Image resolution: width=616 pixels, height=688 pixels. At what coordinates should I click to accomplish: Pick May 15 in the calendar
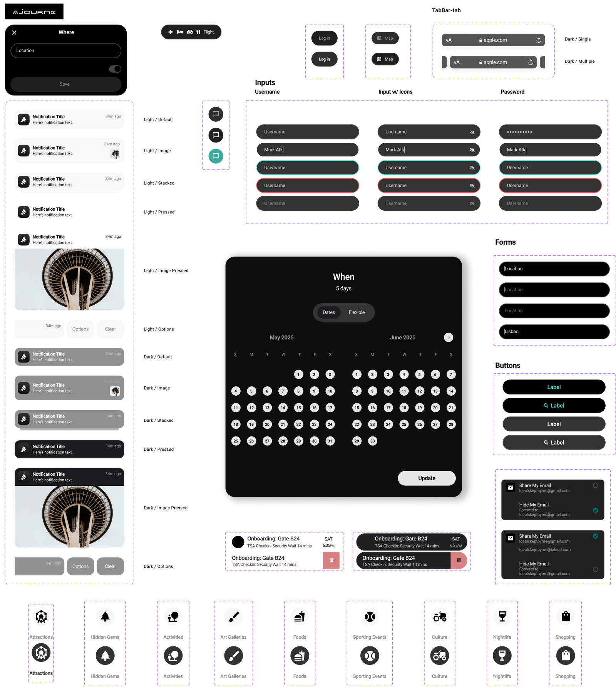298,408
